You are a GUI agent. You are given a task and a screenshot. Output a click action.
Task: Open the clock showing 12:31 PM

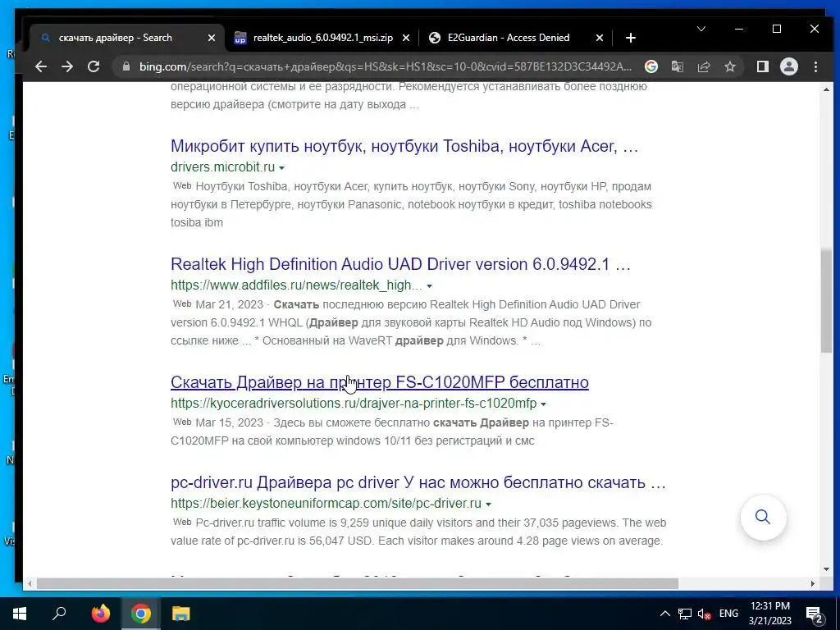769,614
